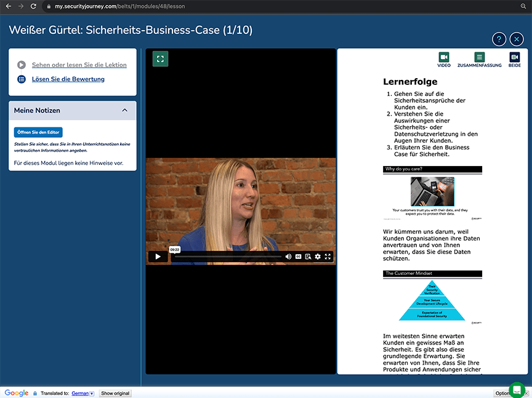Play the lesson video

pyautogui.click(x=158, y=257)
